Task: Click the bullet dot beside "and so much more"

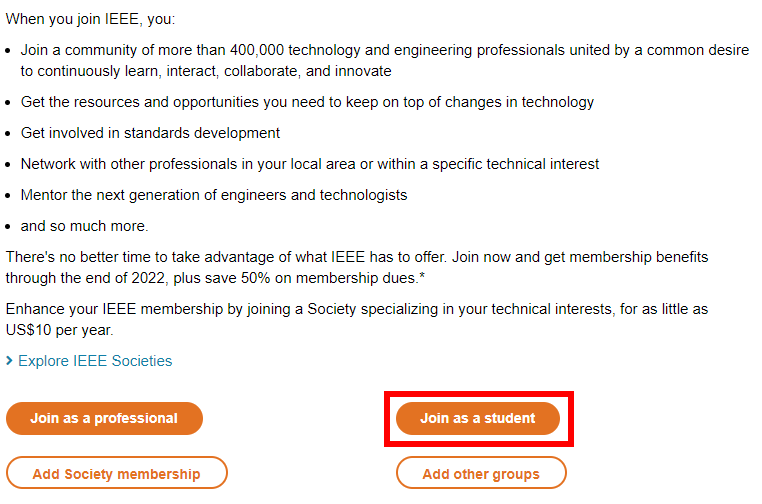Action: click(8, 227)
